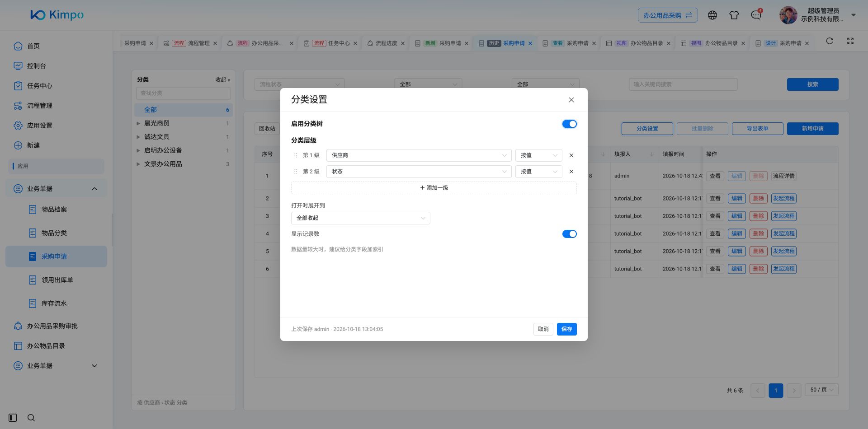The image size is (868, 429).
Task: Expand 诚达文具 category node
Action: click(138, 137)
